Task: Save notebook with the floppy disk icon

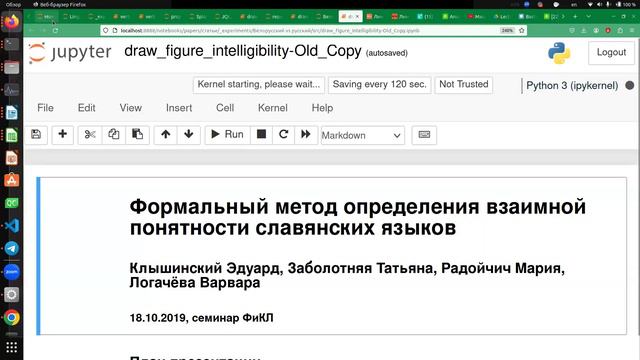Action: click(x=36, y=134)
